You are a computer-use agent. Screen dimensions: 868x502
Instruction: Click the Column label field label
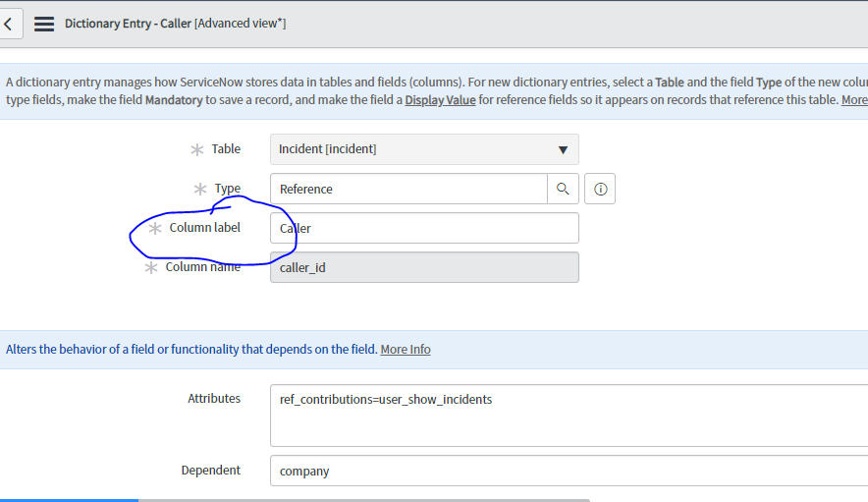205,228
